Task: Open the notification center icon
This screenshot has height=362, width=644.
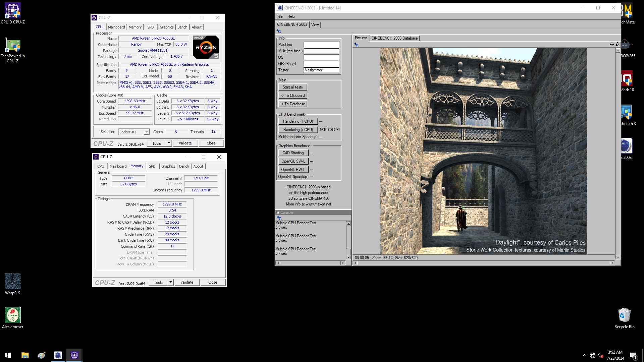Action: point(633,355)
